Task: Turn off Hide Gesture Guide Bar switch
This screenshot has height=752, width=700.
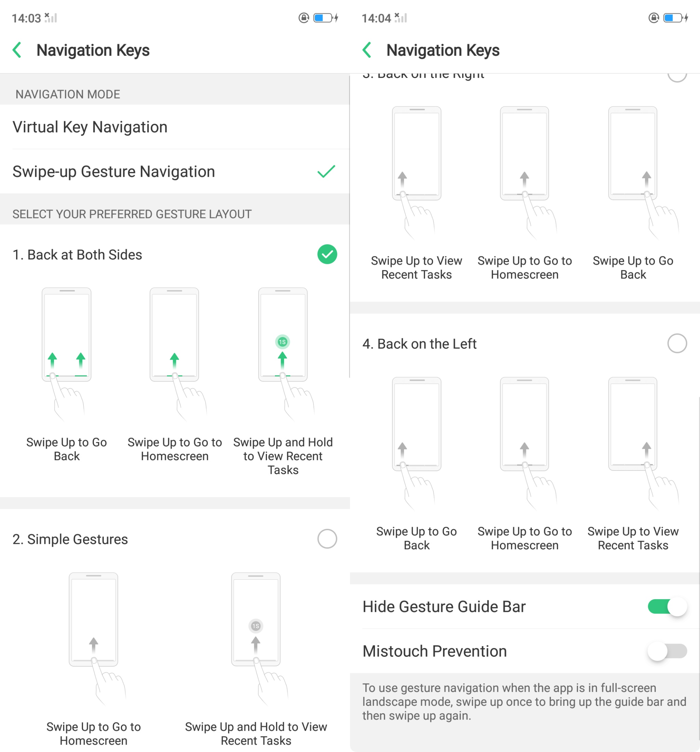Action: [x=668, y=606]
